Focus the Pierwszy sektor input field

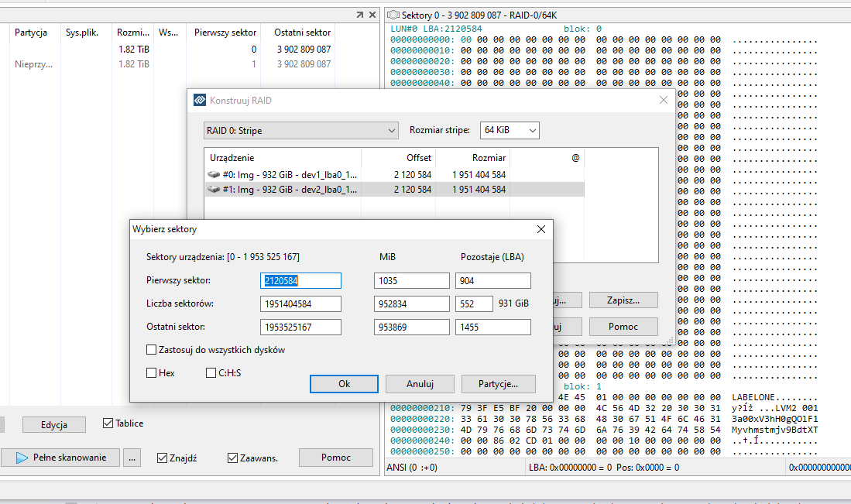(300, 280)
